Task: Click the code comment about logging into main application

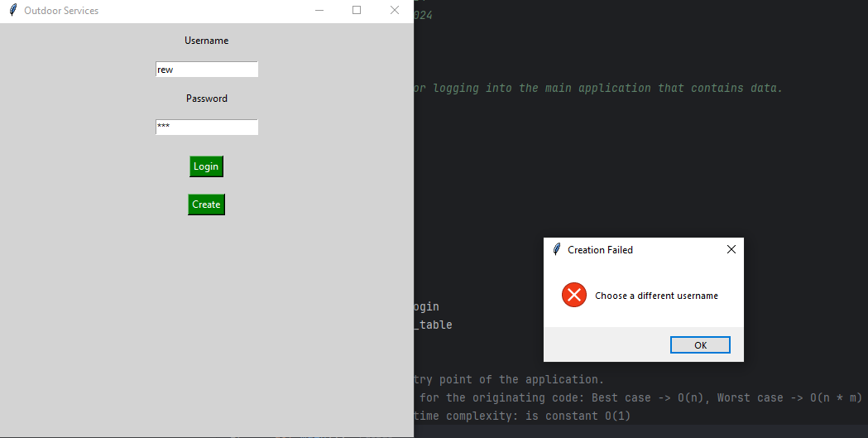Action: 598,88
